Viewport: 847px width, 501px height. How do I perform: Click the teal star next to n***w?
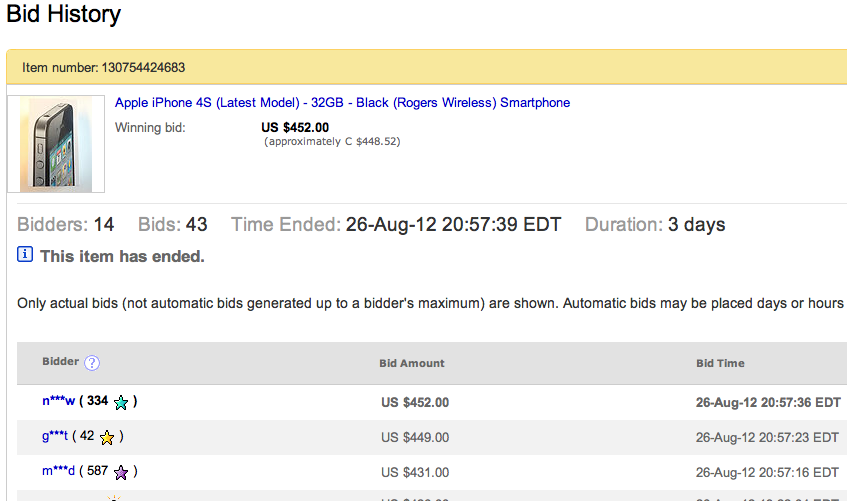(121, 402)
